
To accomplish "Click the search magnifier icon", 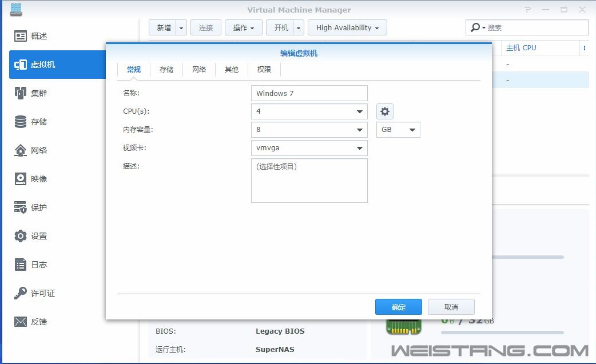I will point(475,27).
